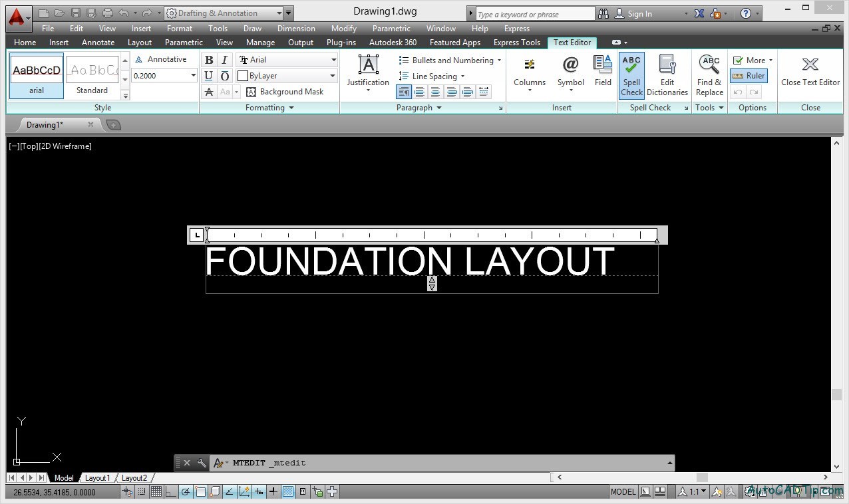
Task: Open the Edit Dictionaries tool
Action: click(x=667, y=73)
